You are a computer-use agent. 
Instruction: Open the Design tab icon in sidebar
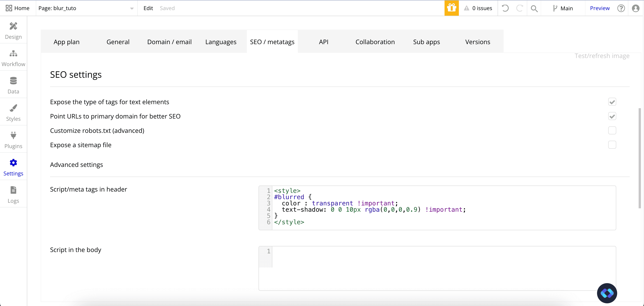13,26
